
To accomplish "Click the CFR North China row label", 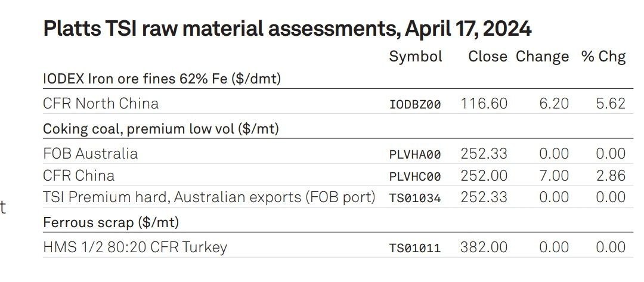I will pos(101,103).
